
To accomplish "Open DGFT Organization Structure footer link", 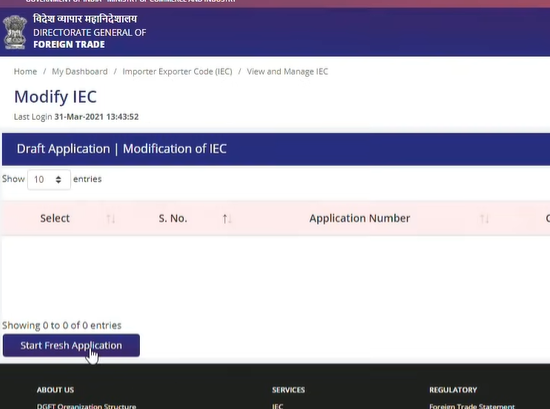I will (86, 406).
